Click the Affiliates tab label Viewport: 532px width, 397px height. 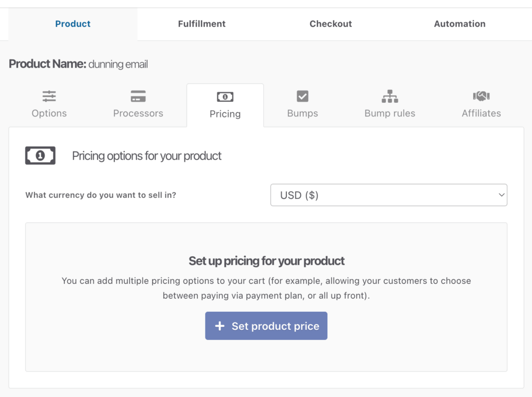[481, 113]
